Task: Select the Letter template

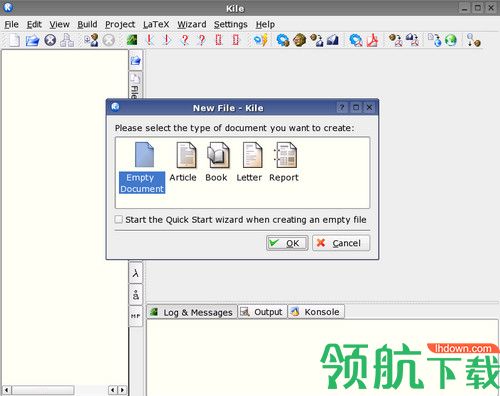Action: tap(249, 162)
